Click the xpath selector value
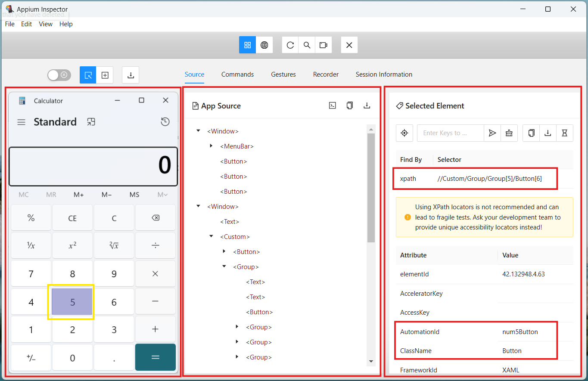Viewport: 588px width, 381px height. click(489, 178)
